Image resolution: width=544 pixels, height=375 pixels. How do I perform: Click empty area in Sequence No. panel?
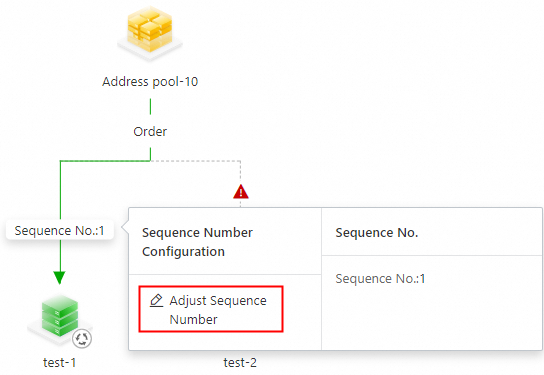[x=432, y=317]
